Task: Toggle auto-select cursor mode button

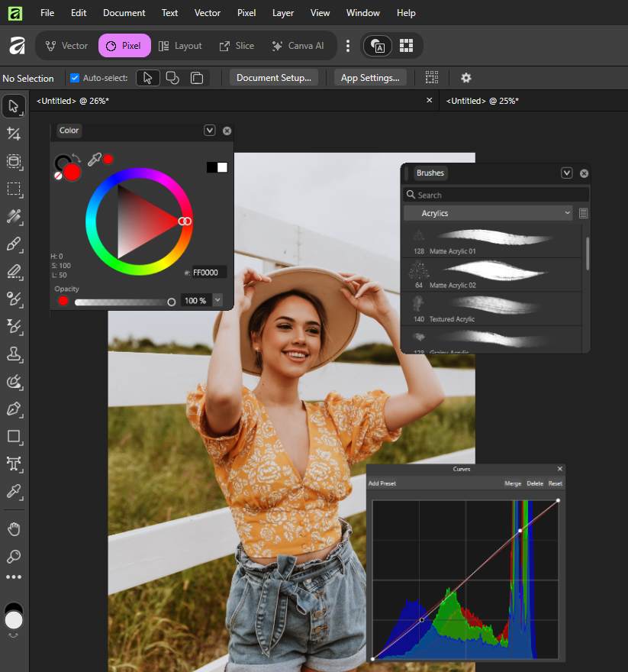Action: pos(148,78)
